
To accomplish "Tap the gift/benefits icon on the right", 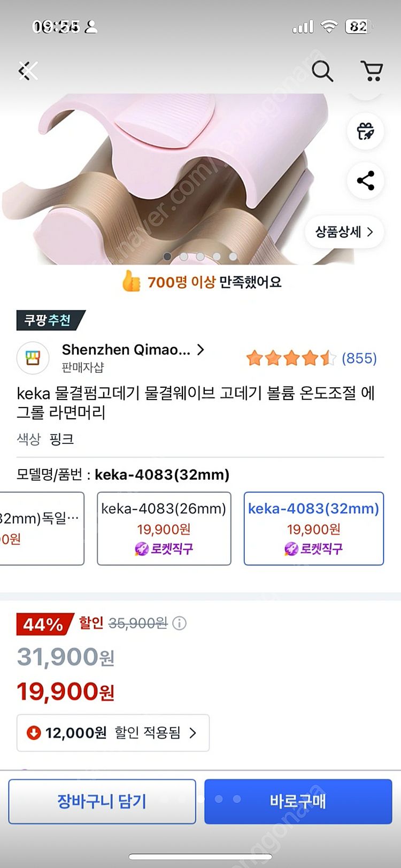I will click(365, 131).
